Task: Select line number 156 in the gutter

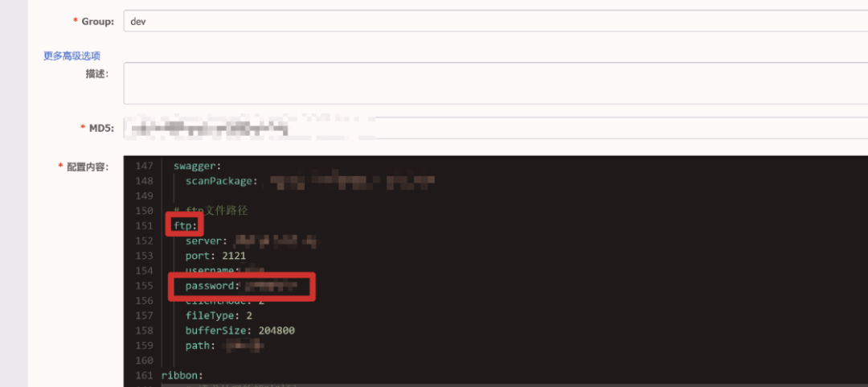Action: 144,300
